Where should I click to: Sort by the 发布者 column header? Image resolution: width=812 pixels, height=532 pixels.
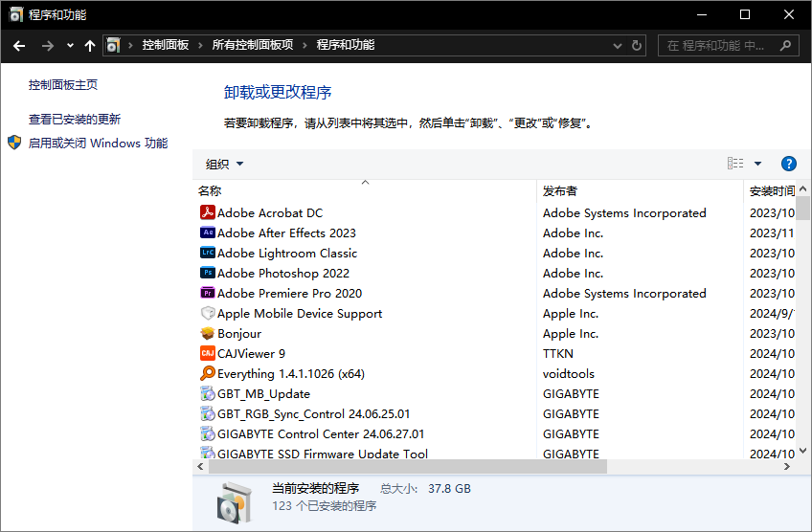640,190
